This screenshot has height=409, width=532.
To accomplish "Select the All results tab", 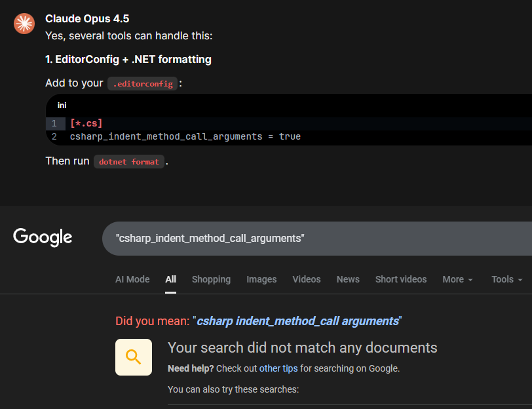I will [x=171, y=279].
